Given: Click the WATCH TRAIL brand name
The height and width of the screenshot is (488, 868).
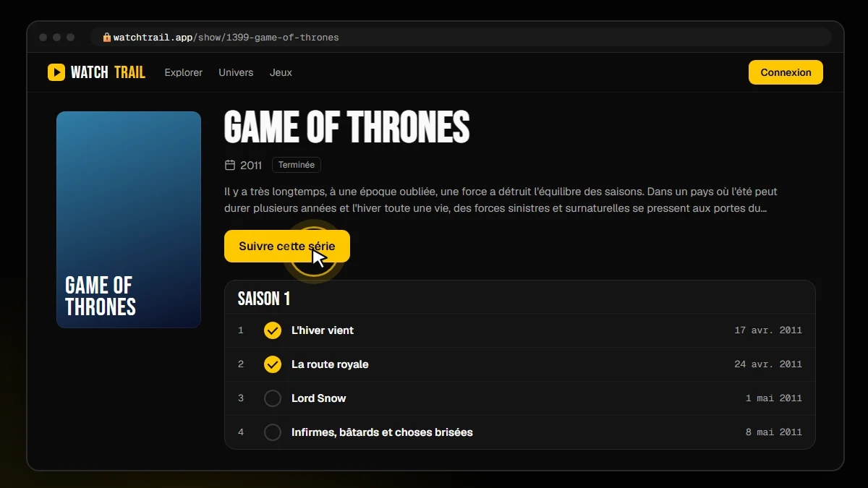Looking at the screenshot, I should (x=108, y=72).
